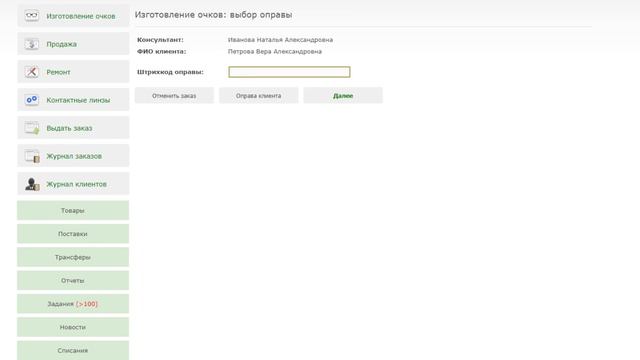Viewport: 640px width, 360px height.
Task: Open the Списания section
Action: (x=73, y=350)
